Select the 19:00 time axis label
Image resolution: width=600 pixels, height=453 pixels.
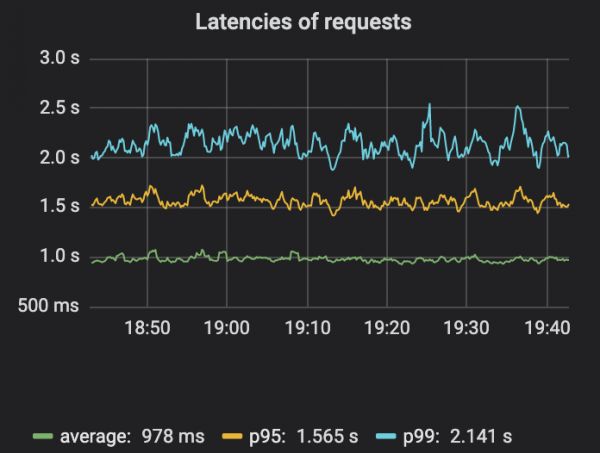[227, 328]
